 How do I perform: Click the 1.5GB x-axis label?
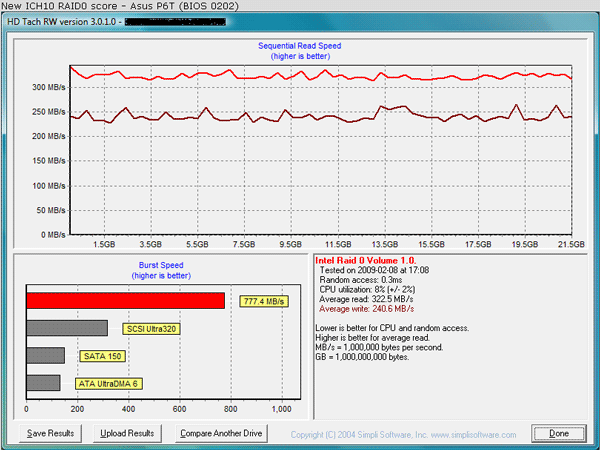[x=104, y=244]
